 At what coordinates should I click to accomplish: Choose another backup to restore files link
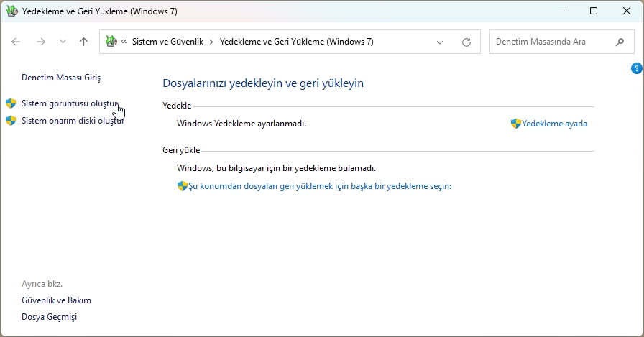click(320, 186)
